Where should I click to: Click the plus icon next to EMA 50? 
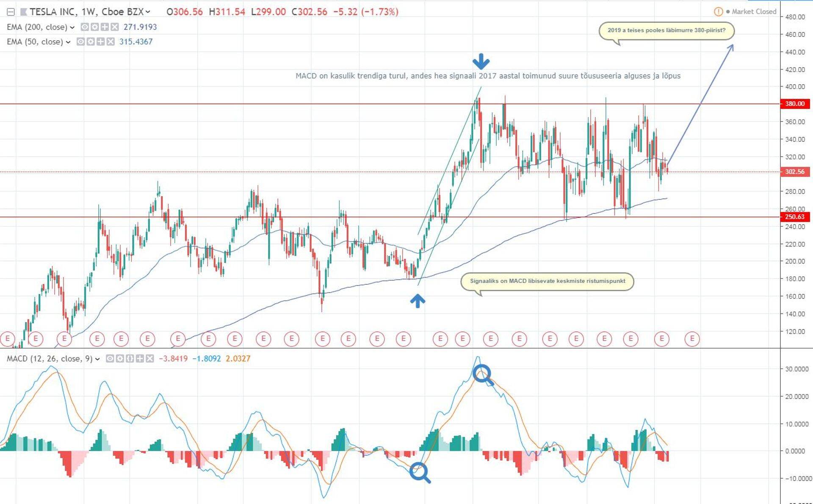[100, 42]
